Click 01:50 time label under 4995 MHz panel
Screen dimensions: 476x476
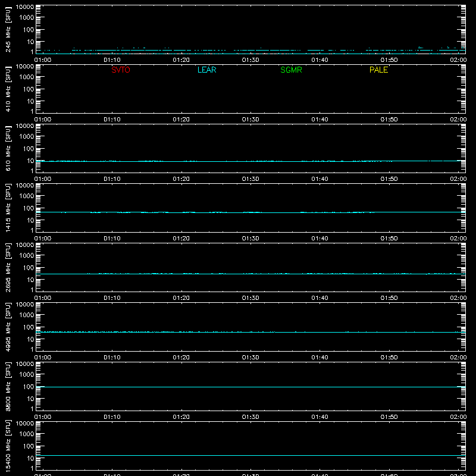tap(389, 358)
